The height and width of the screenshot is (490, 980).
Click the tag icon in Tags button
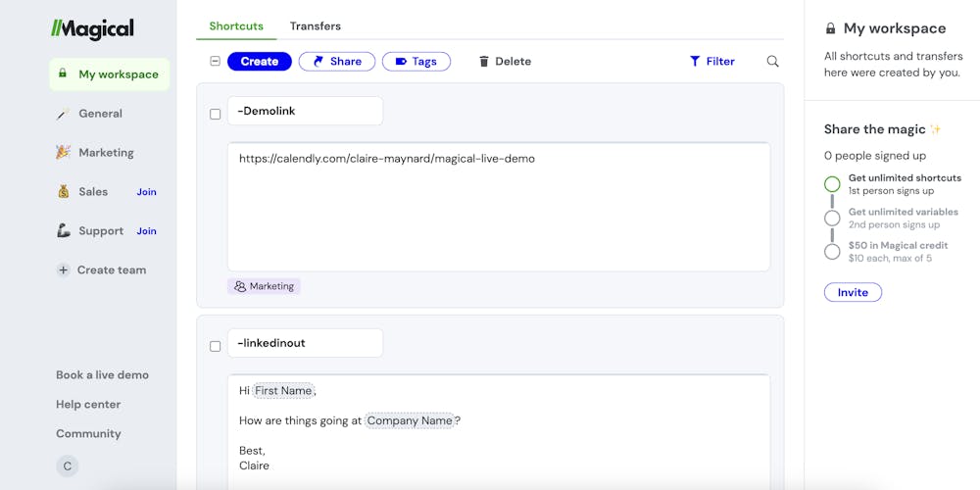click(401, 61)
